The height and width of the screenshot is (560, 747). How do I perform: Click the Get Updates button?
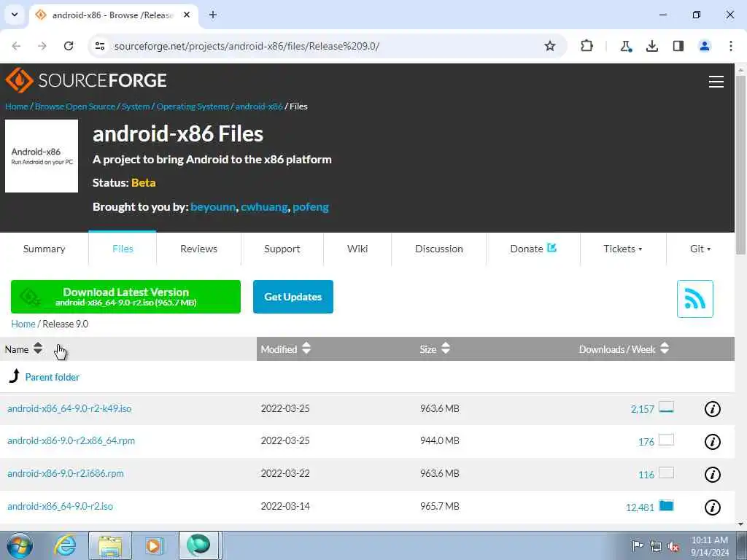point(293,297)
